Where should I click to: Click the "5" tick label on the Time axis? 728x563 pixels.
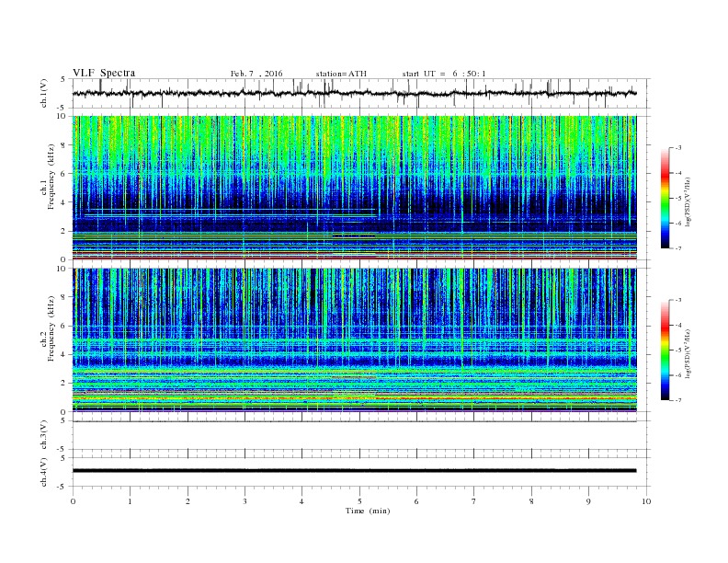359,501
